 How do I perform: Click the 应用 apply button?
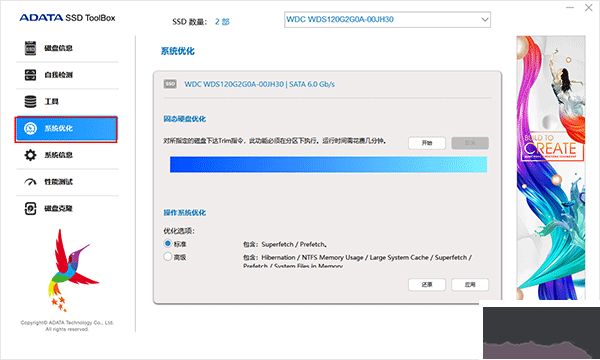click(x=470, y=285)
